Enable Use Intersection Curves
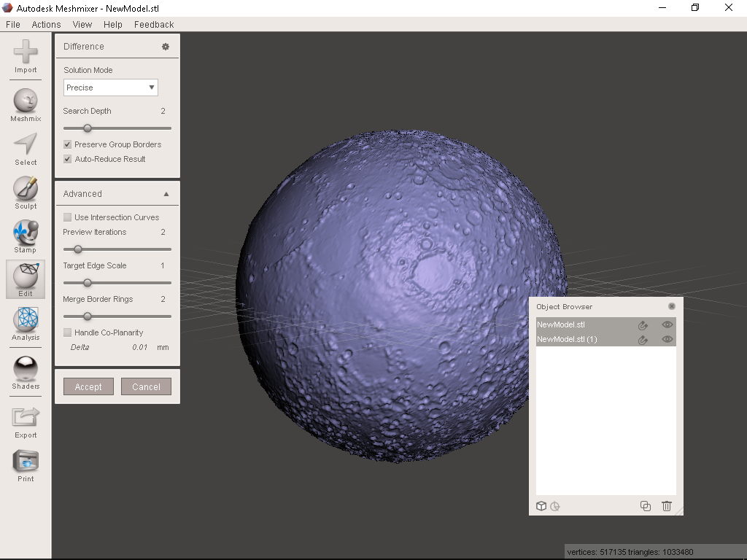Image resolution: width=747 pixels, height=560 pixels. click(x=66, y=217)
